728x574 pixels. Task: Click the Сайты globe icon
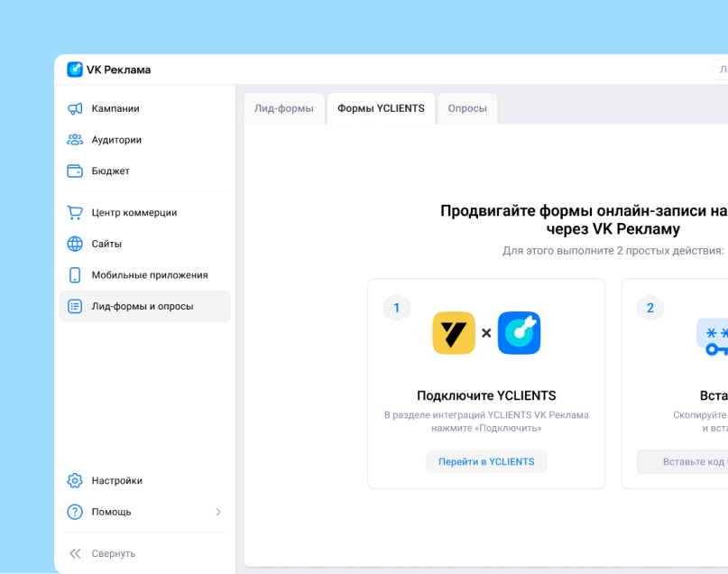click(x=75, y=244)
